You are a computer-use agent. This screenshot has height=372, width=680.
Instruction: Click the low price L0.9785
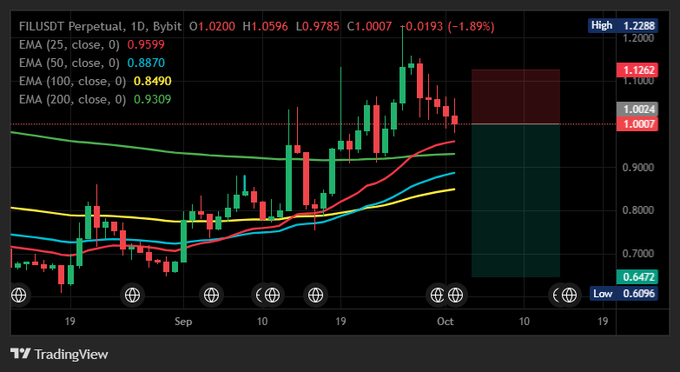pyautogui.click(x=317, y=26)
